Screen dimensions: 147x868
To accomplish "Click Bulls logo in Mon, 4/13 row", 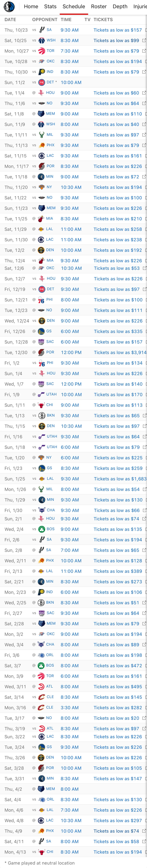I will pyautogui.click(x=41, y=852).
